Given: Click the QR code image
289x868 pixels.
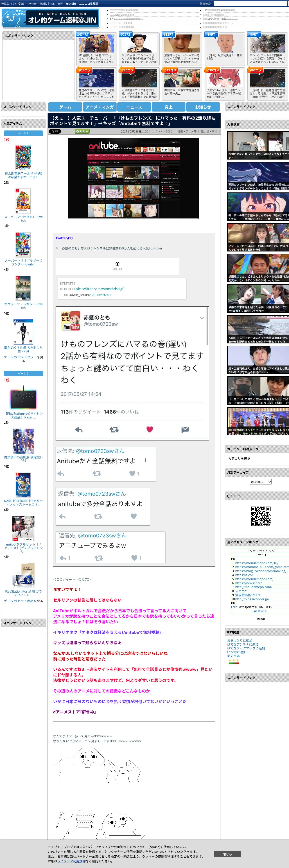Looking at the screenshot, I should 261,516.
